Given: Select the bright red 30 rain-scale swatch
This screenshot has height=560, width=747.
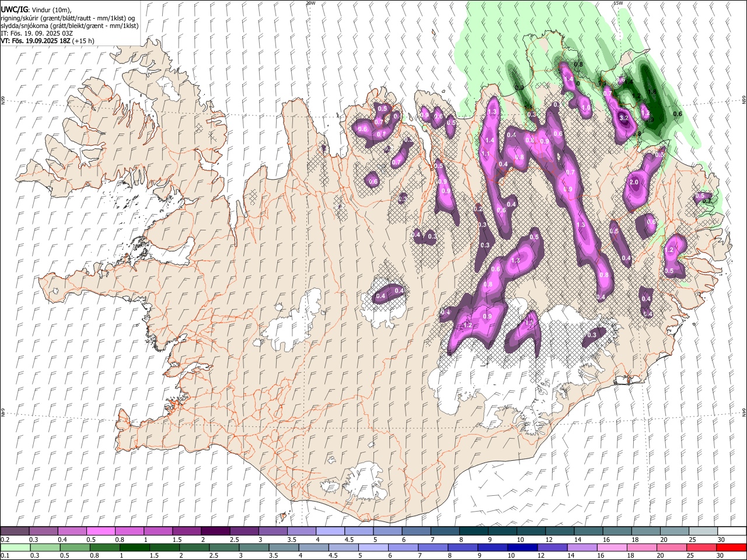Looking at the screenshot, I should pyautogui.click(x=731, y=548).
